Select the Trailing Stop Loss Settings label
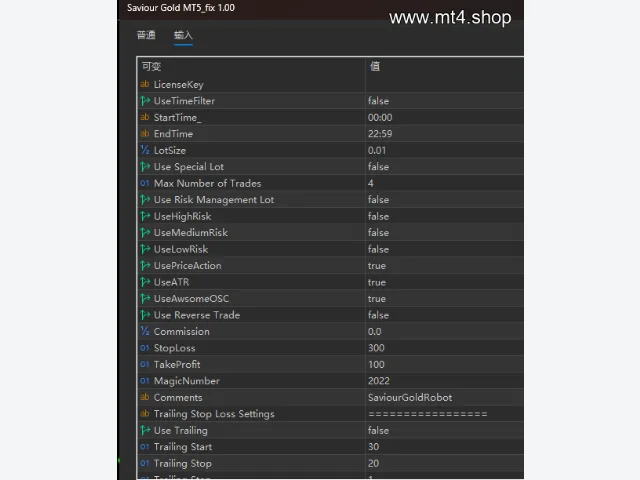The image size is (640, 480). [x=214, y=414]
